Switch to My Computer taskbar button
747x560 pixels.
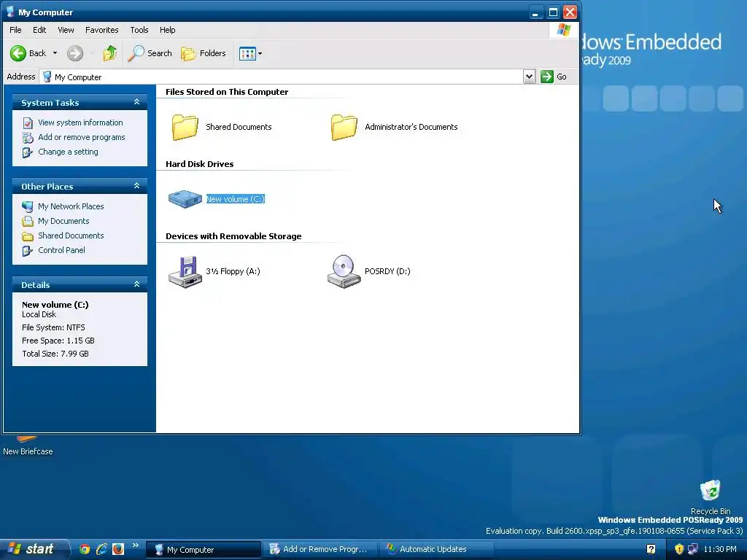pyautogui.click(x=204, y=550)
